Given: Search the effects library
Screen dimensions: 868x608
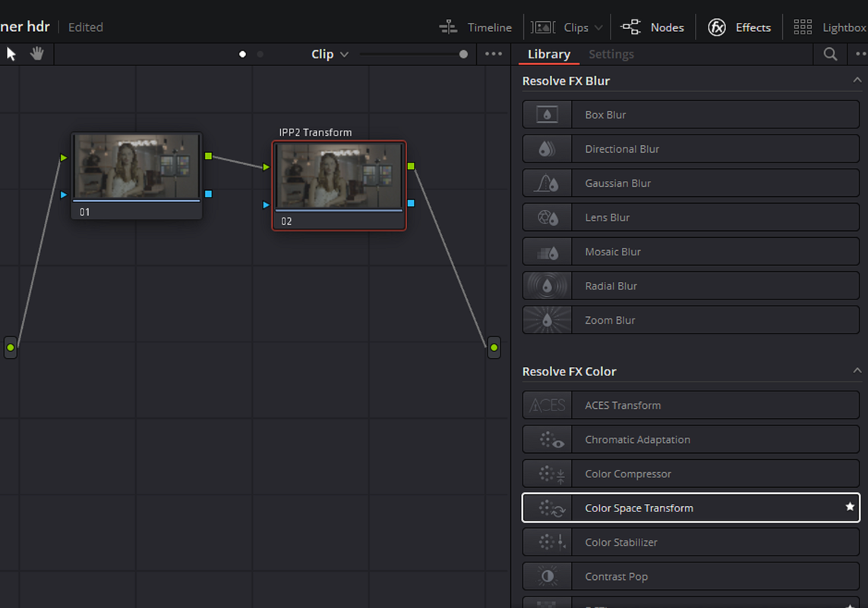Looking at the screenshot, I should tap(830, 54).
